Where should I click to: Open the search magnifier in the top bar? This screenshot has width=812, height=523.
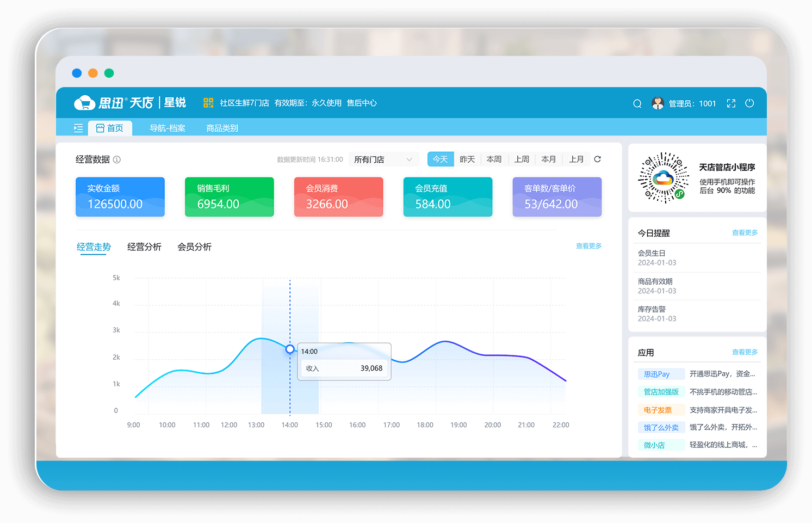pos(637,103)
